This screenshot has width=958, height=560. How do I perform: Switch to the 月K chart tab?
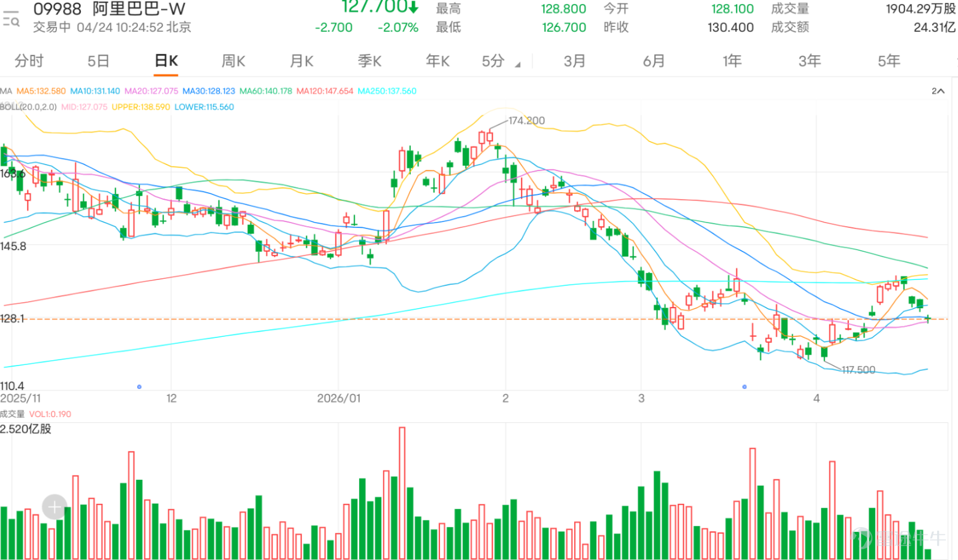(x=302, y=61)
